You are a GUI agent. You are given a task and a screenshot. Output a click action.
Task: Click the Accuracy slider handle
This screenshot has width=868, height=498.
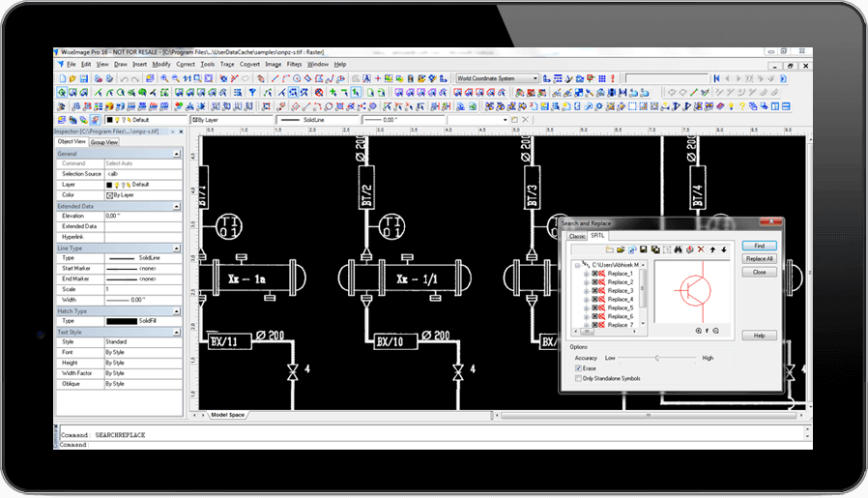point(657,358)
